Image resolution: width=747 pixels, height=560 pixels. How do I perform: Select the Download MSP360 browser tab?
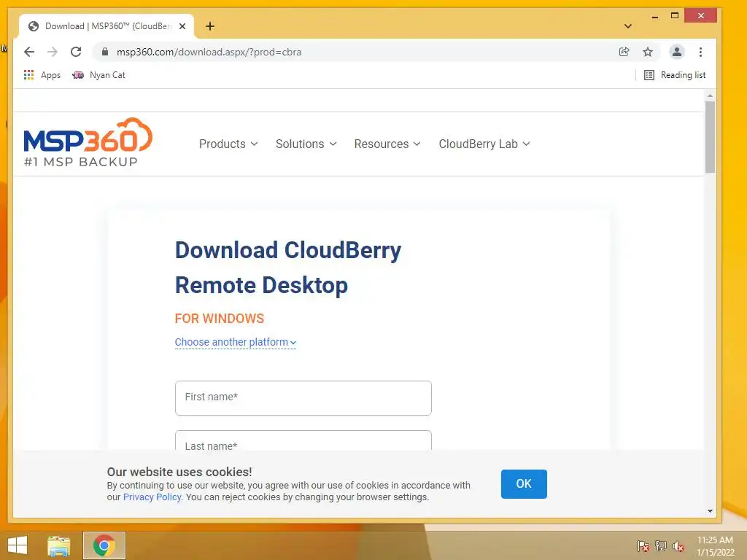pyautogui.click(x=107, y=26)
